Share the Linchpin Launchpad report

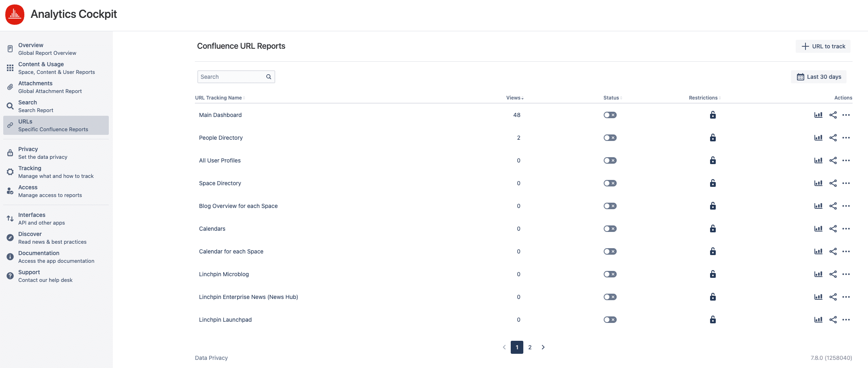[x=833, y=320]
